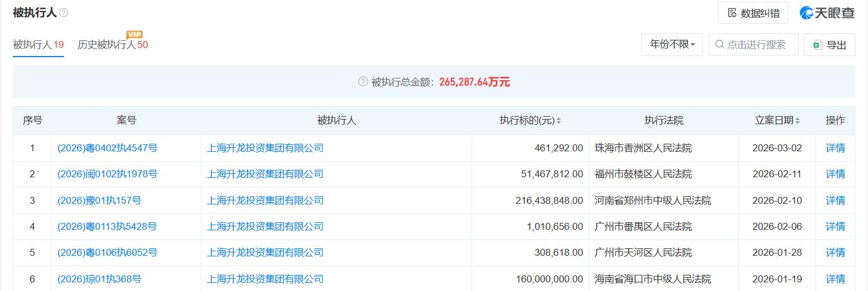Screen dimensions: 868x291
Task: Click 上海升龙投资集团有限公司 in row 4
Action: point(265,226)
